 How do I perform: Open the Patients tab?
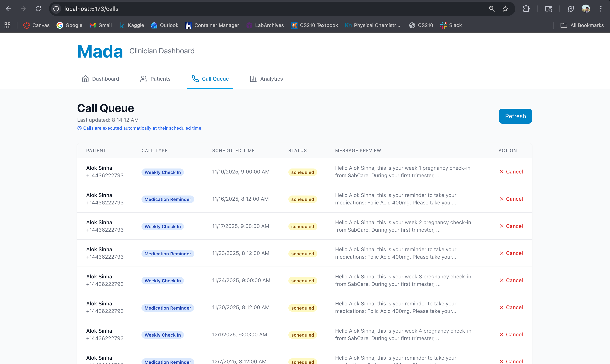pos(155,79)
